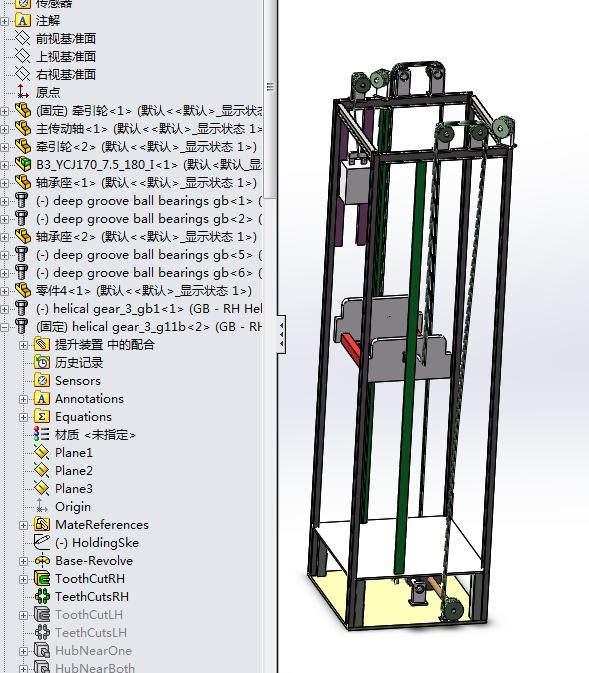
Task: Expand the Annotations subfolder
Action: pyautogui.click(x=24, y=399)
